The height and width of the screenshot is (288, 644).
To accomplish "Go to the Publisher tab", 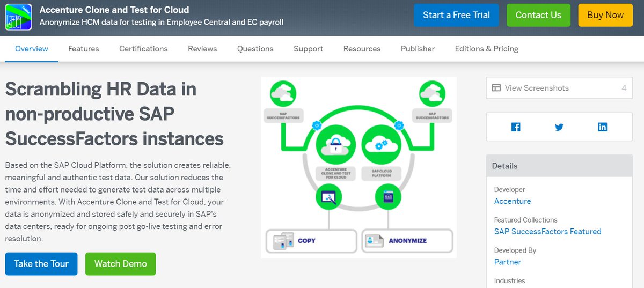I will pos(418,49).
